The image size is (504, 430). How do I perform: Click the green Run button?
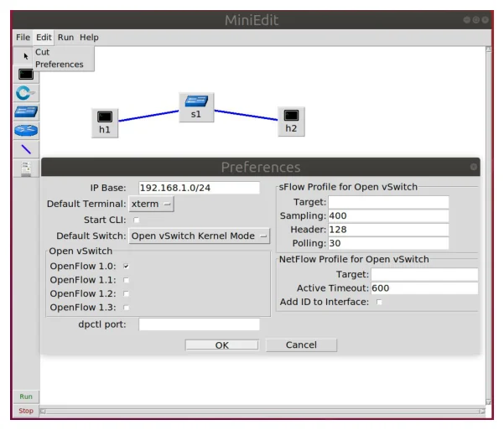pyautogui.click(x=26, y=396)
